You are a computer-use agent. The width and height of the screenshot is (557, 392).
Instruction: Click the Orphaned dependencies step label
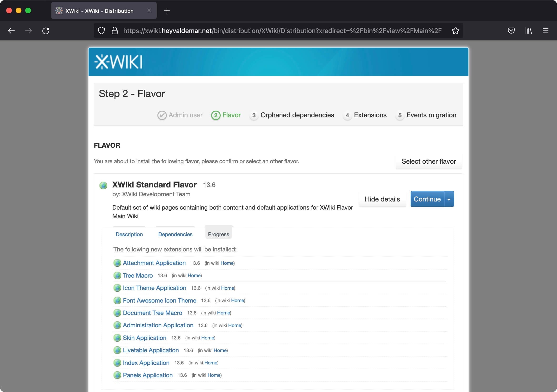[297, 115]
